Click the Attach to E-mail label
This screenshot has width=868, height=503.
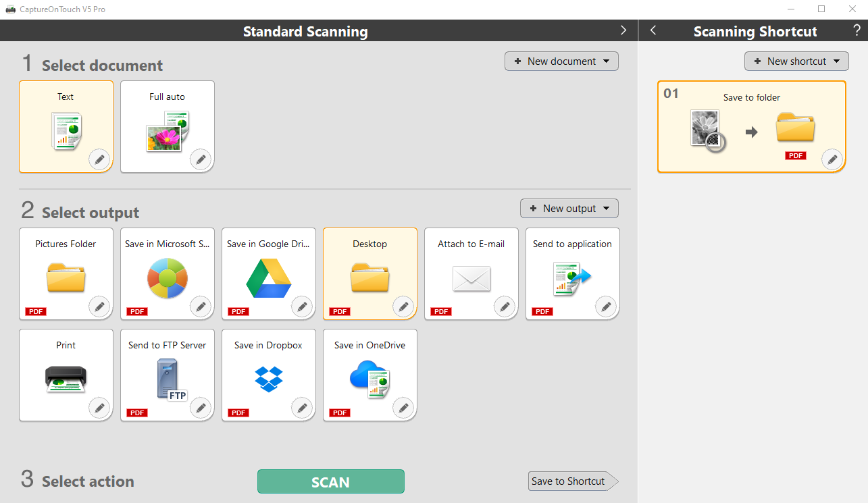[x=471, y=244]
